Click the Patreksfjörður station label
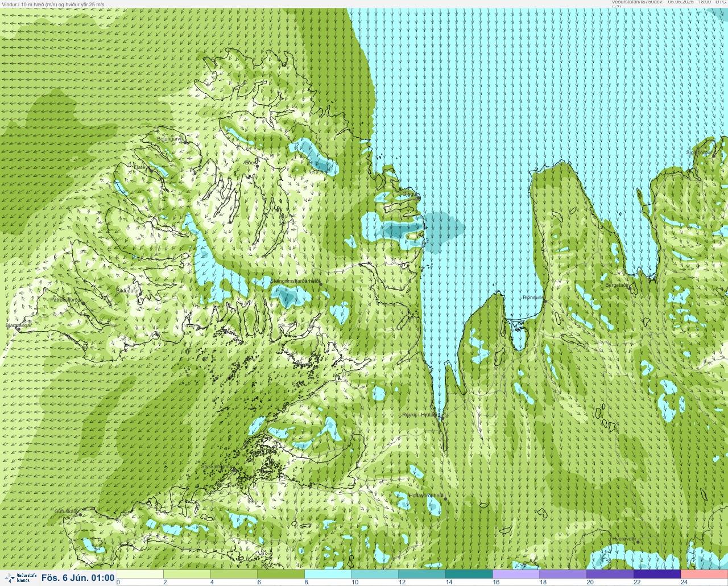Screen dimensions: 728x586 pyautogui.click(x=66, y=299)
